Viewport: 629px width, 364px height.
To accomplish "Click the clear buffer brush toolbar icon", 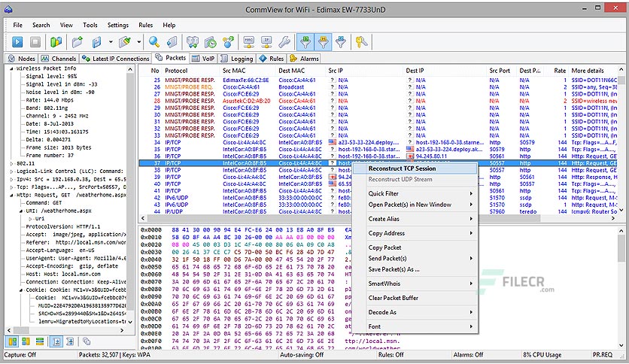I will [125, 41].
